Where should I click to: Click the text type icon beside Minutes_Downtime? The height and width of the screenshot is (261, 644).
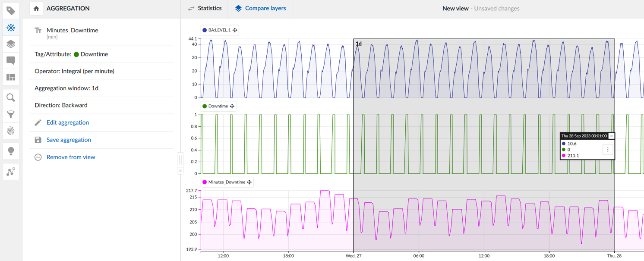(38, 30)
